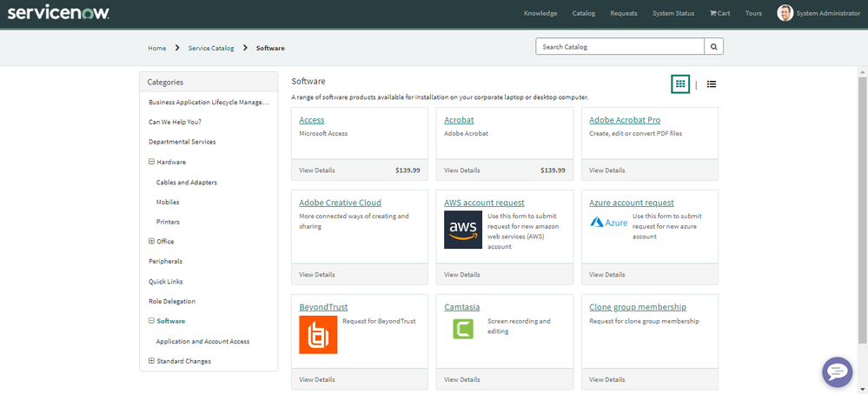Image resolution: width=868 pixels, height=394 pixels.
Task: Click the Acrobat price $139.99
Action: pyautogui.click(x=553, y=170)
